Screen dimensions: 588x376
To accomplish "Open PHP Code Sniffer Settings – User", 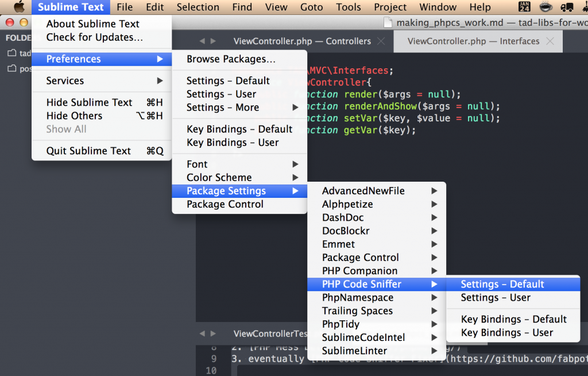I will (x=513, y=297).
